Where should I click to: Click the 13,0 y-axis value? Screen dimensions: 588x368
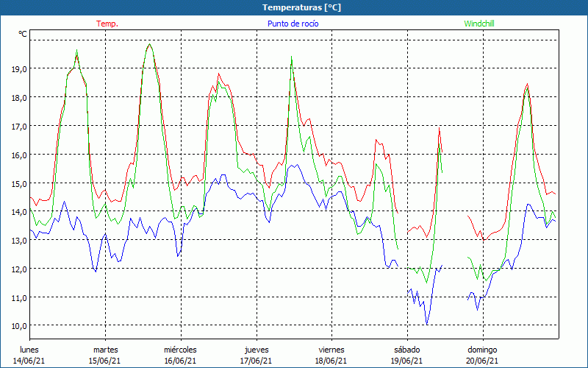click(19, 241)
